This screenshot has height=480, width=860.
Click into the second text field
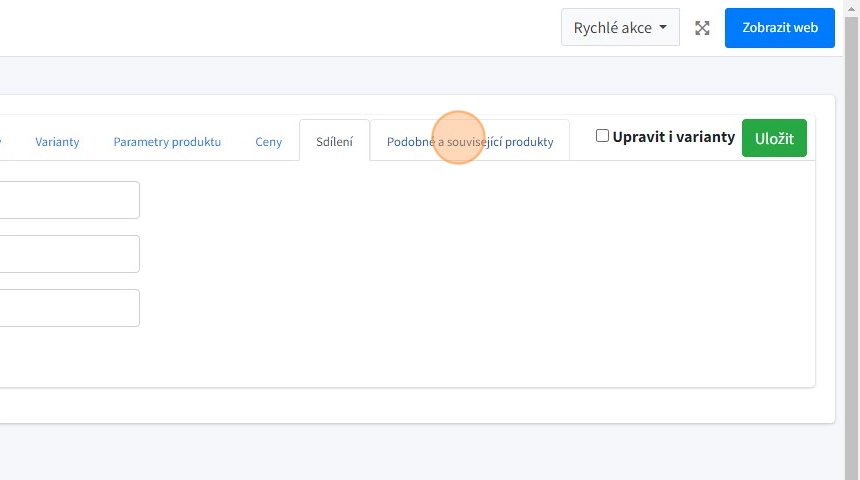68,254
